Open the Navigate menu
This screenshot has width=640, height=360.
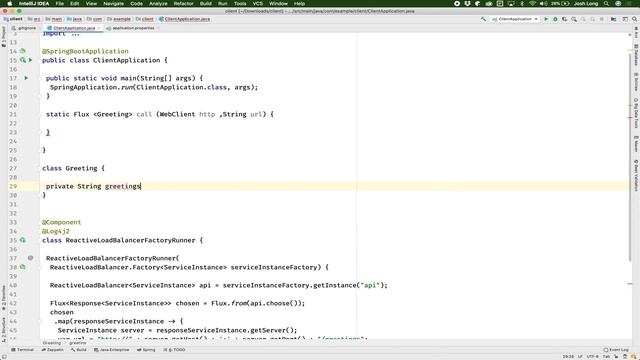(113, 3)
